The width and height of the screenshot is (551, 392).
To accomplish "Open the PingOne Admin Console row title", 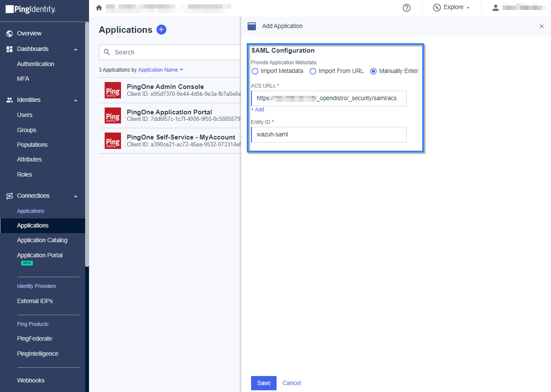I will coord(165,87).
